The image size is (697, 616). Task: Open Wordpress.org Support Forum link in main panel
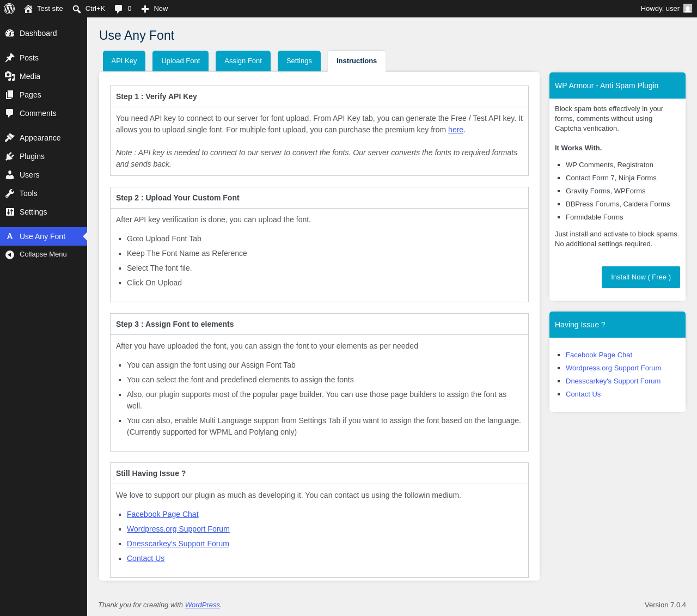[178, 529]
